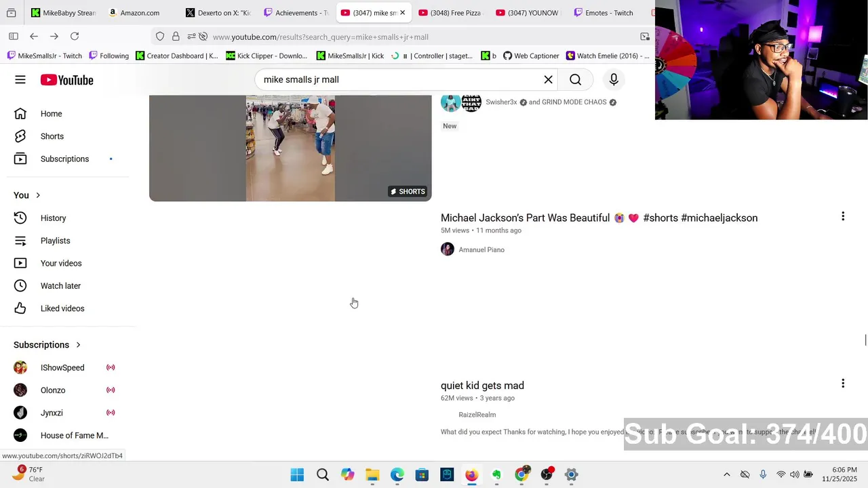Submit search with the magnifier button
The height and width of the screenshot is (488, 868).
pos(575,79)
